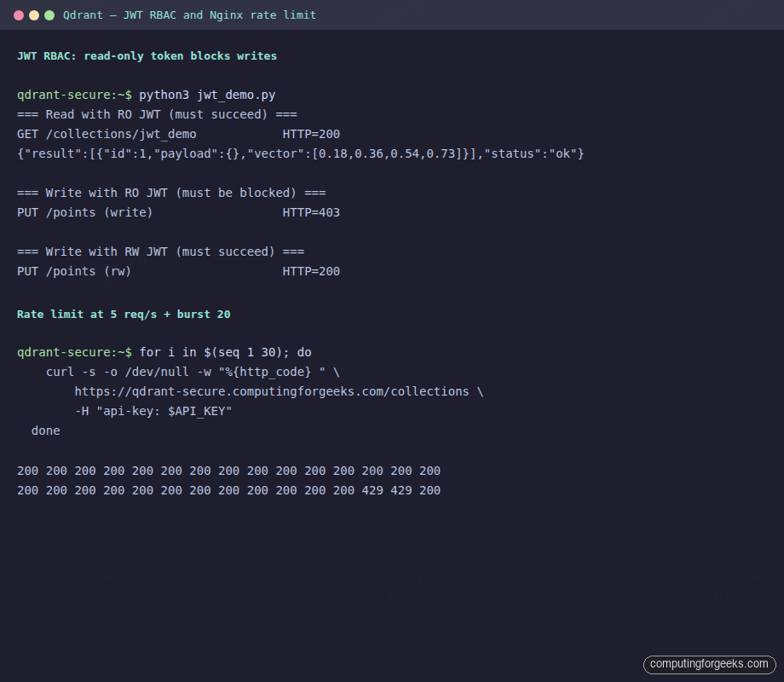Image resolution: width=784 pixels, height=682 pixels.
Task: Select heading 'JWT RBAC: read-only token blocks writes'
Action: (x=147, y=56)
